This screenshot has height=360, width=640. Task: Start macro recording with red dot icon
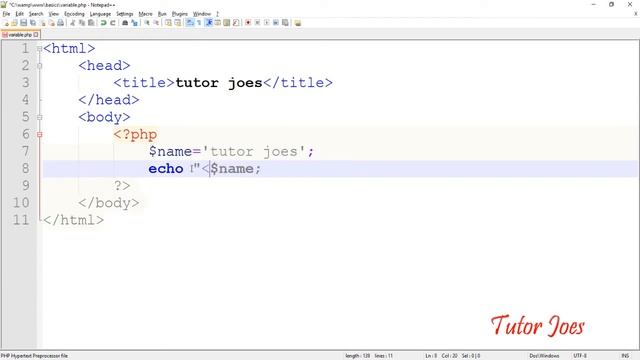click(247, 23)
